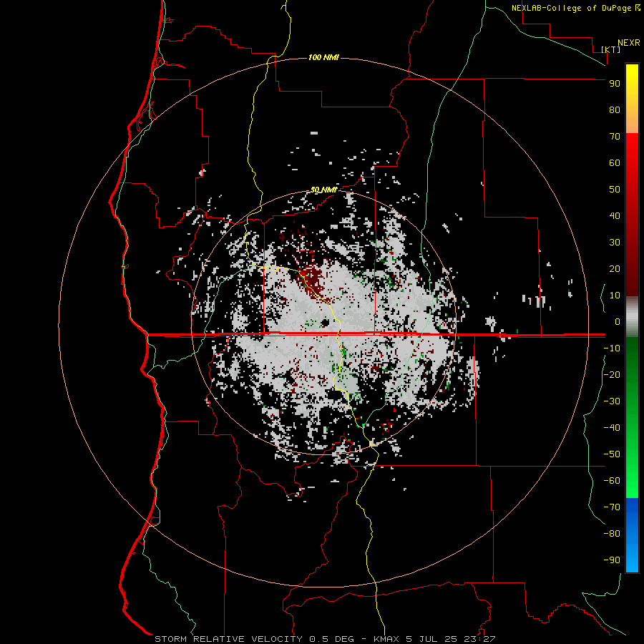Screen dimensions: 644x644
Task: Click the 30 knot scale label
Action: 615,243
